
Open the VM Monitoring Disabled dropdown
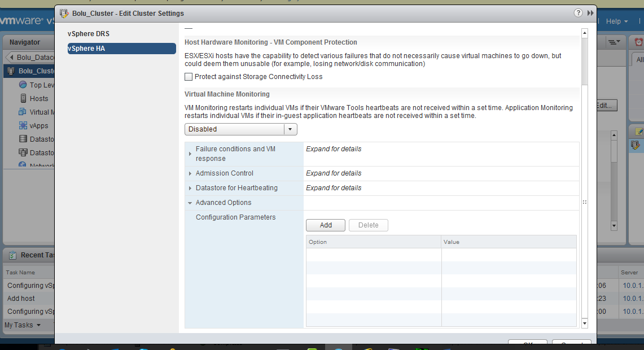(240, 129)
